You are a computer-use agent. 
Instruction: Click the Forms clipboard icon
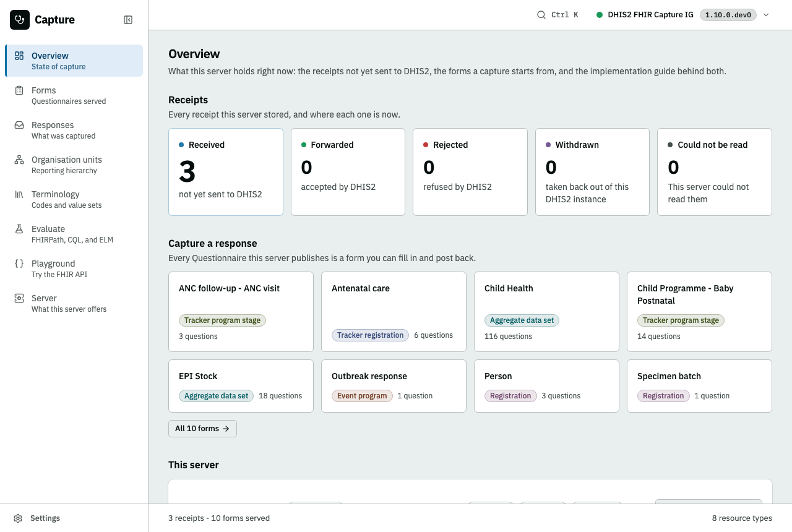[19, 90]
